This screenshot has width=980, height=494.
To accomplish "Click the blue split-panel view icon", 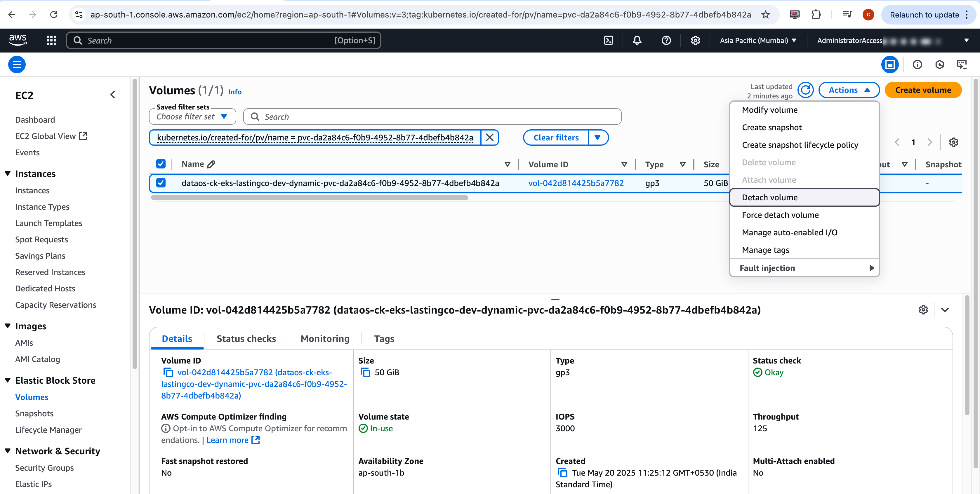I will pyautogui.click(x=890, y=65).
